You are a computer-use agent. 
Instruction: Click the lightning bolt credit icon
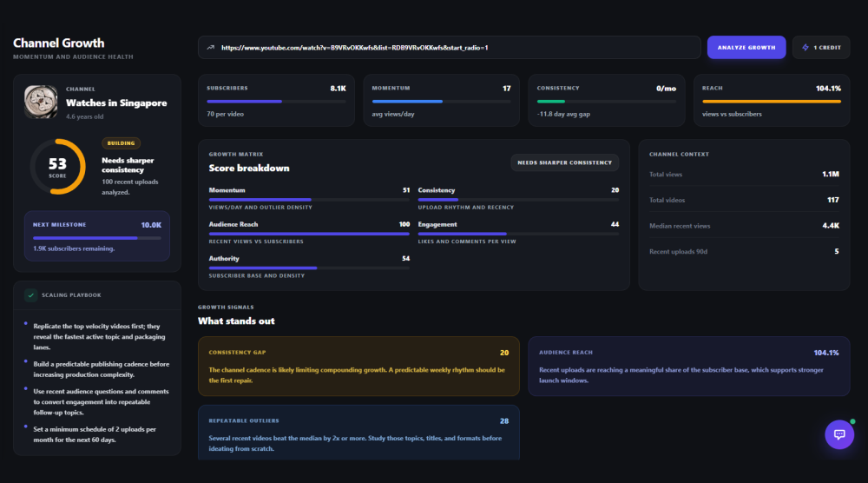coord(806,48)
